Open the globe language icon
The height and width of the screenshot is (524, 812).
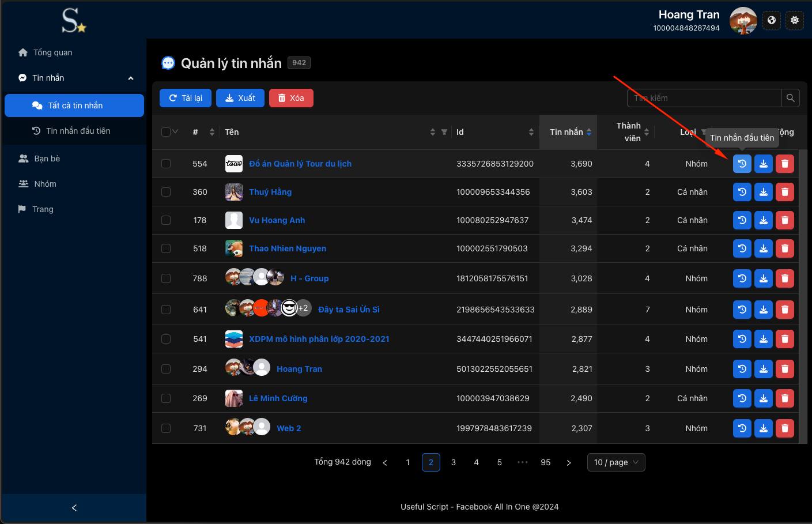click(x=772, y=20)
